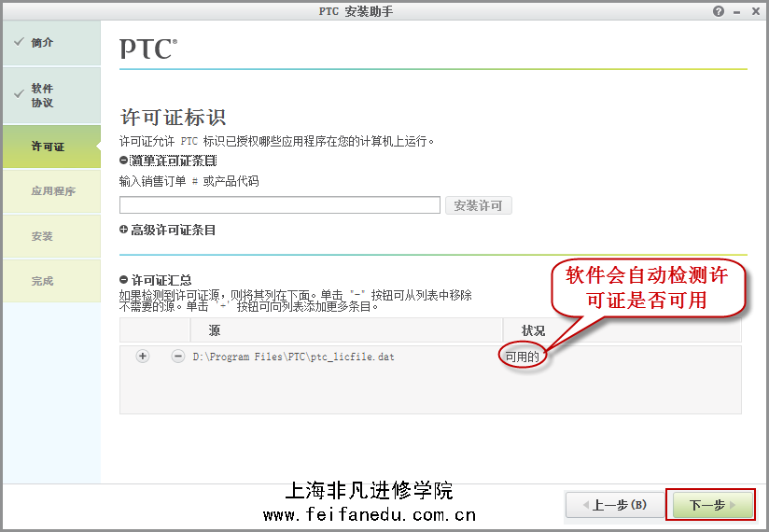The image size is (769, 532).
Task: Click the PTC logo
Action: tap(148, 49)
